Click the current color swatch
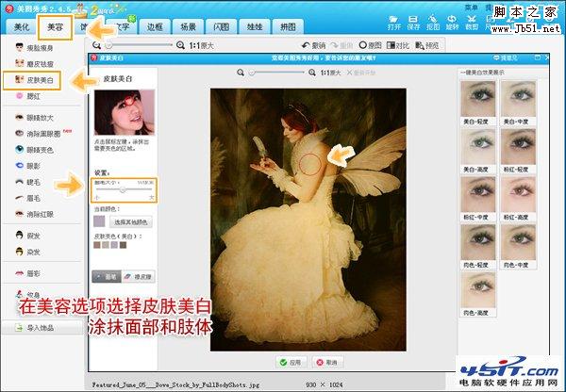Screen dimensions: 566x392 coord(99,221)
